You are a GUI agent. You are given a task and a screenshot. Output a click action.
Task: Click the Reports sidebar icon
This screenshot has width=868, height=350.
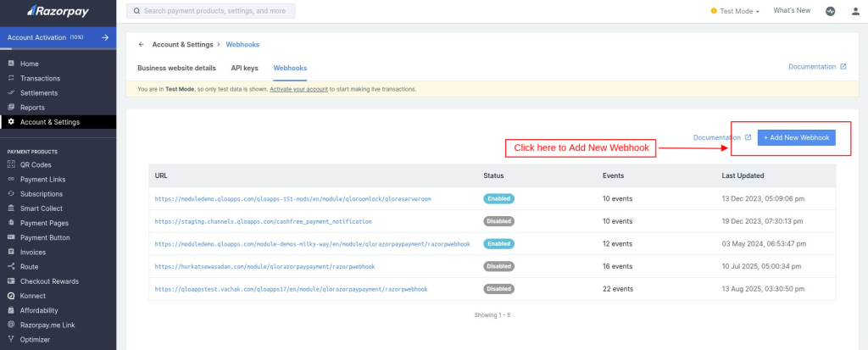click(x=11, y=107)
